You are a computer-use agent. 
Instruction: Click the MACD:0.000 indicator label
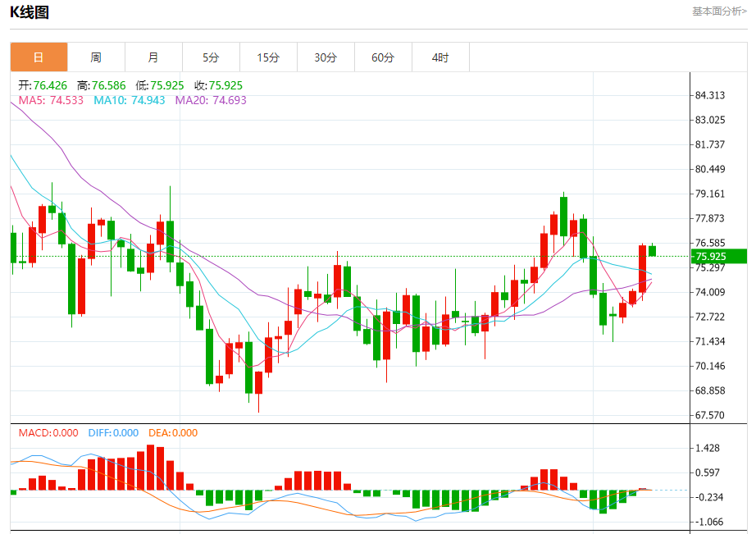pyautogui.click(x=48, y=433)
